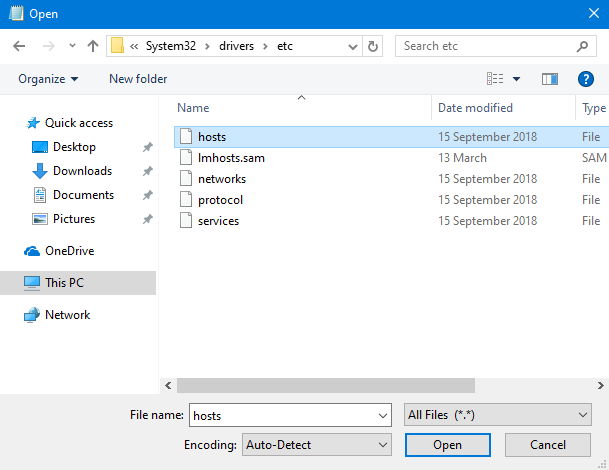Open the All Files type filter dropdown
The width and height of the screenshot is (609, 470).
coord(498,415)
